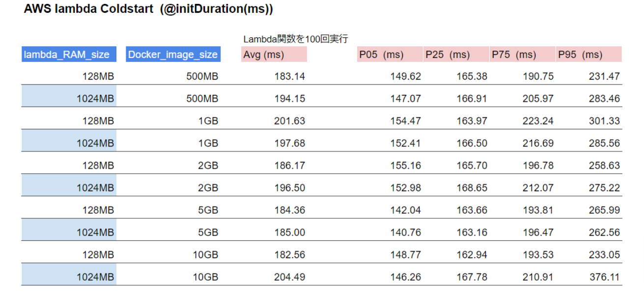This screenshot has height=295, width=644.
Task: Click the P95 cell 265.99
Action: pyautogui.click(x=604, y=210)
